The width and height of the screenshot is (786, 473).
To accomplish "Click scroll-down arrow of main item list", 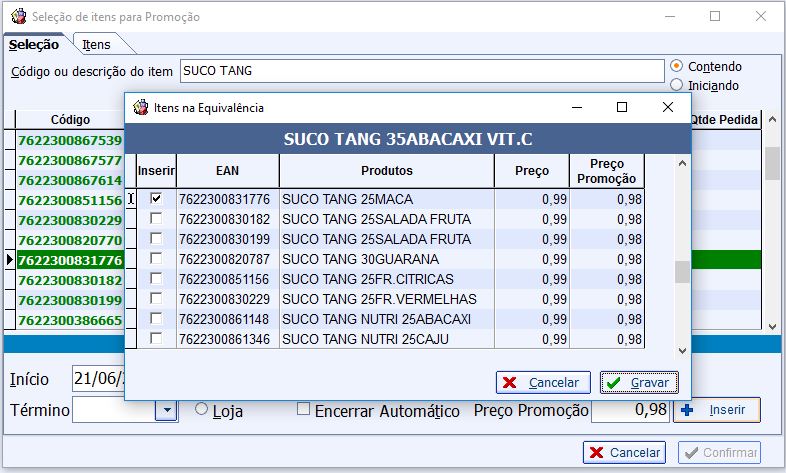I will click(772, 326).
